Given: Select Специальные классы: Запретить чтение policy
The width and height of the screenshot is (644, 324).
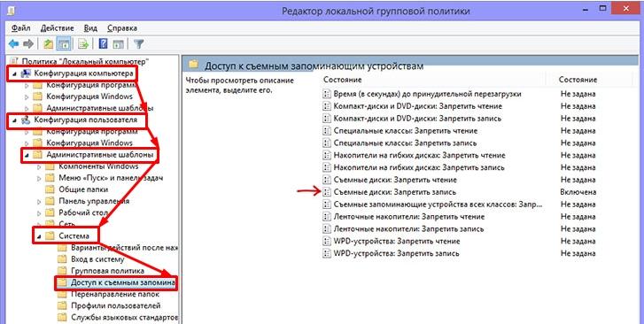Looking at the screenshot, I should coord(406,131).
